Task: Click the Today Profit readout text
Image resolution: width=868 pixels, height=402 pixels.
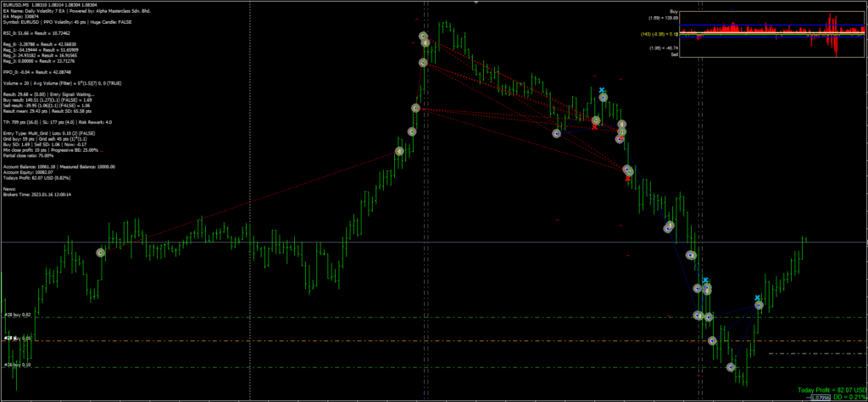Action: [x=832, y=389]
